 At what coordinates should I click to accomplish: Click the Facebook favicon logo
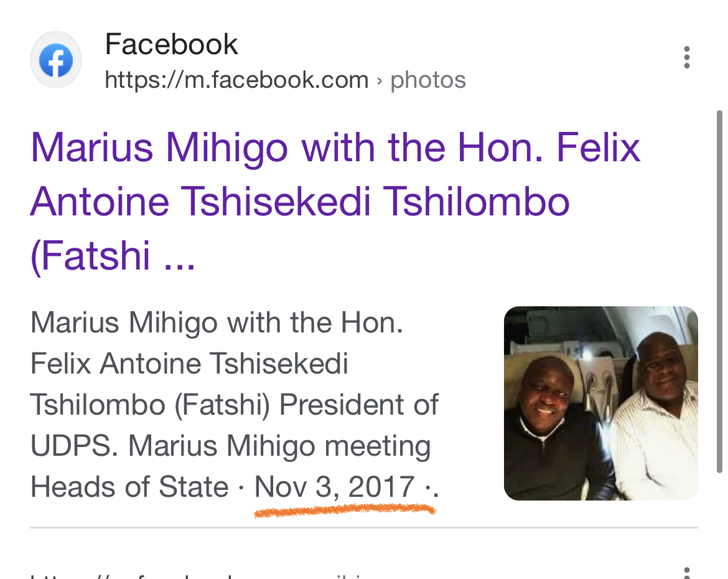[56, 61]
